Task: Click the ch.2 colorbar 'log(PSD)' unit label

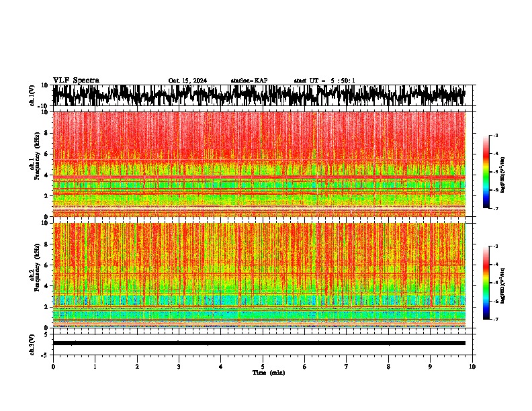Action: click(503, 285)
